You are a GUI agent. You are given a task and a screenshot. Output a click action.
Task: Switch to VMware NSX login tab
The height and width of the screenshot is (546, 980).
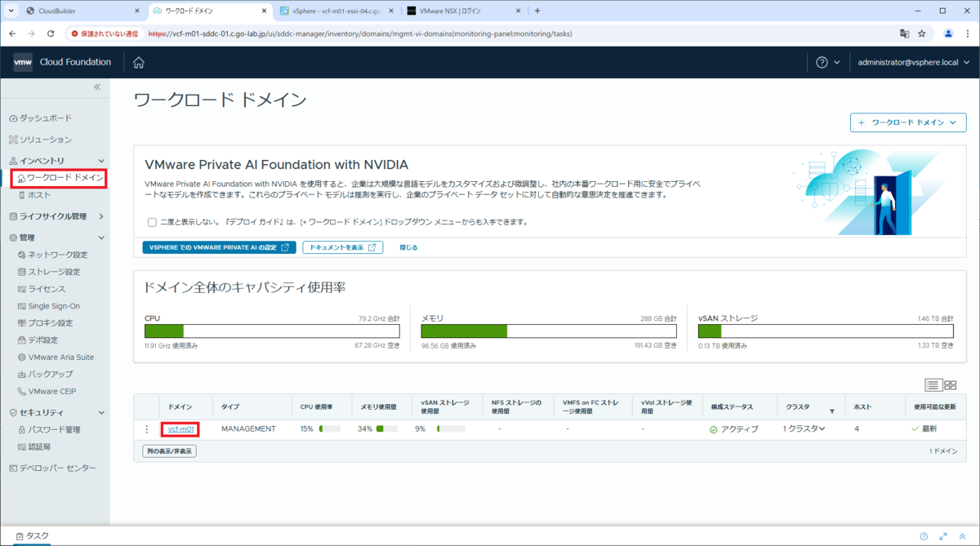pyautogui.click(x=463, y=11)
